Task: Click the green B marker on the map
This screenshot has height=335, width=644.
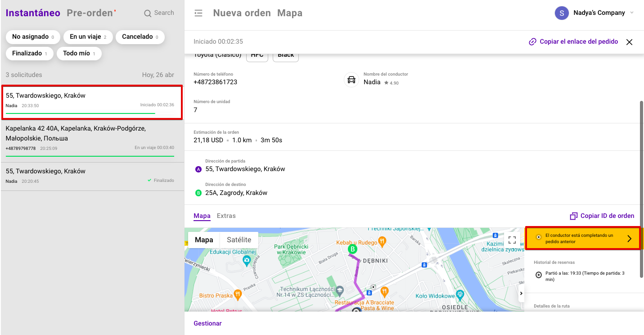Action: [353, 249]
